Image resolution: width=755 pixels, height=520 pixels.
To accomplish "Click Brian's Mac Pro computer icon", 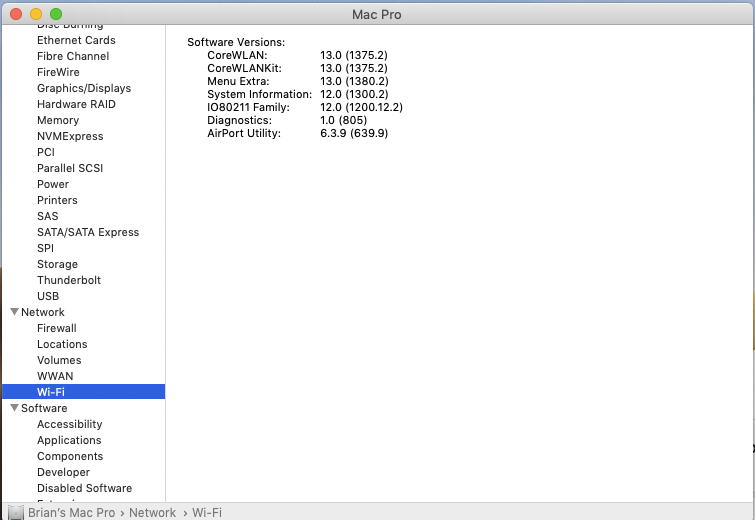I will click(x=16, y=512).
